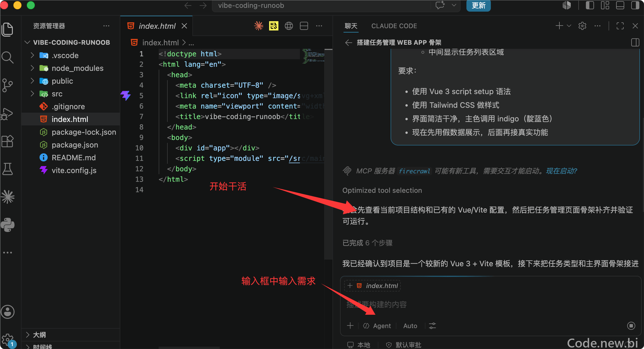
Task: Click the chat sparkle icon in title bar
Action: coord(440,5)
